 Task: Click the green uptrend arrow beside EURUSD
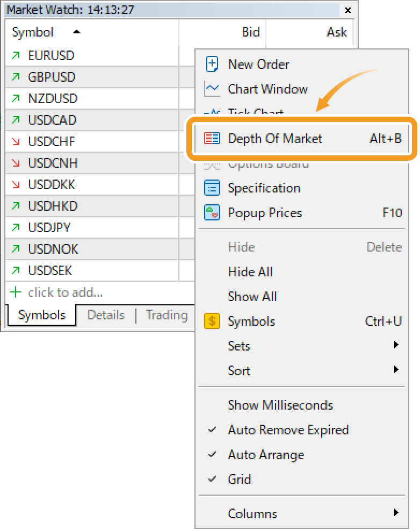[16, 55]
